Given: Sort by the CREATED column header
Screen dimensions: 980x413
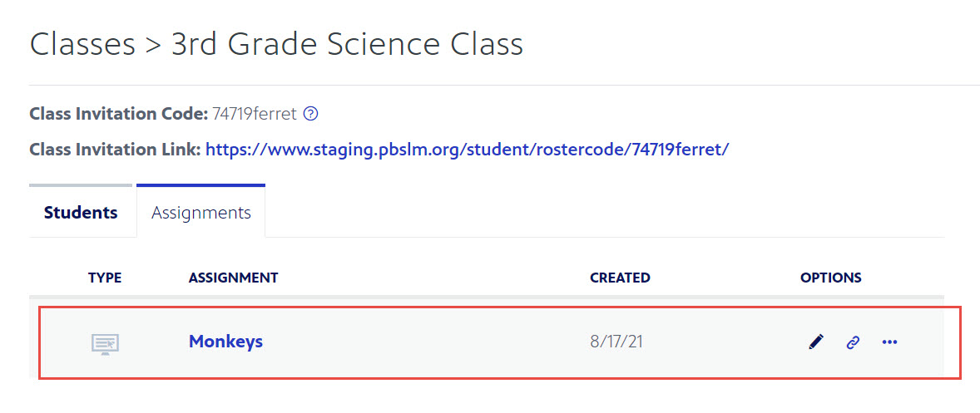Looking at the screenshot, I should click(620, 278).
